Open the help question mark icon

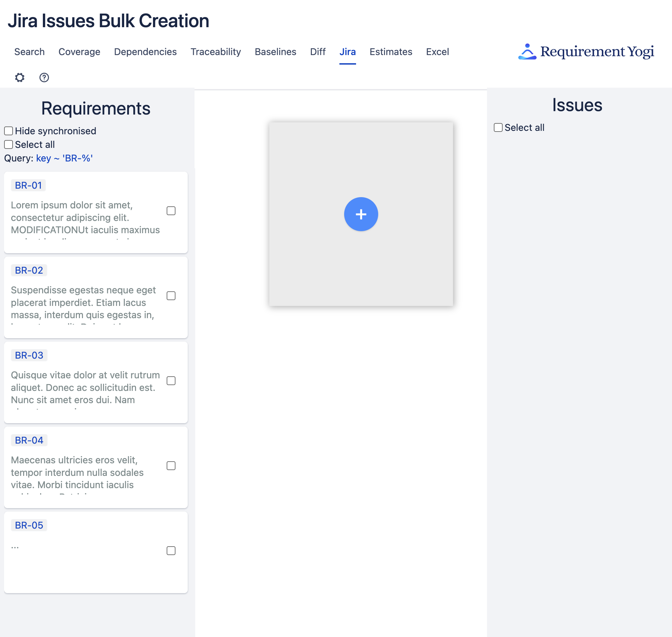44,78
